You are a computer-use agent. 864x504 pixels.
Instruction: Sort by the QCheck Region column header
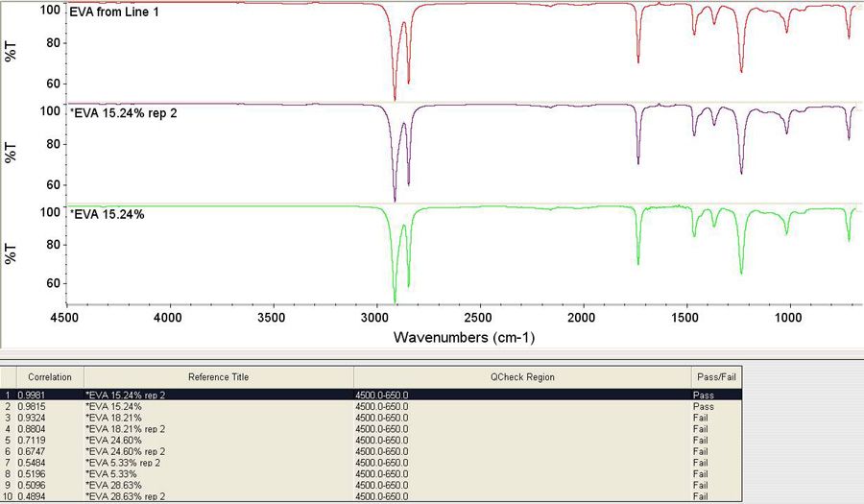tap(522, 377)
